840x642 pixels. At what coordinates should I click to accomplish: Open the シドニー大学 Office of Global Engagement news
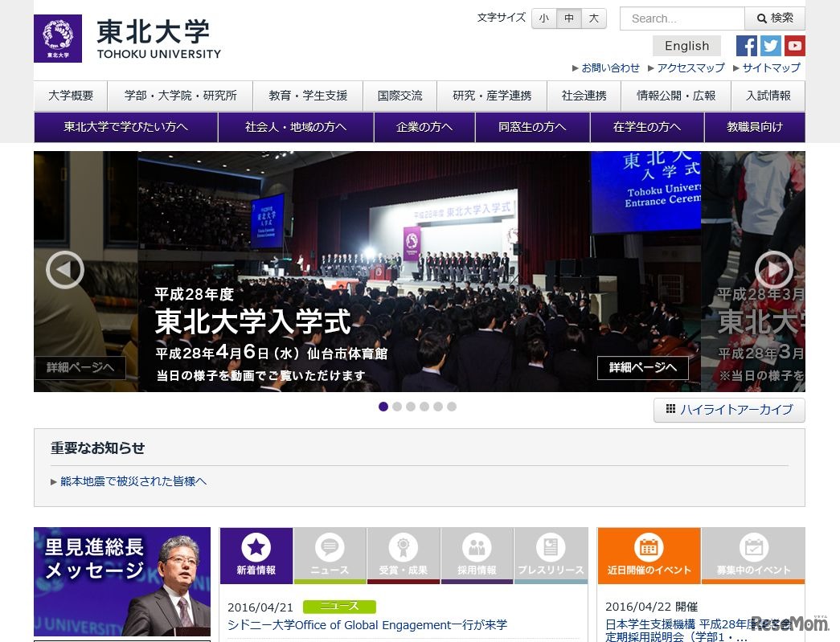click(367, 625)
